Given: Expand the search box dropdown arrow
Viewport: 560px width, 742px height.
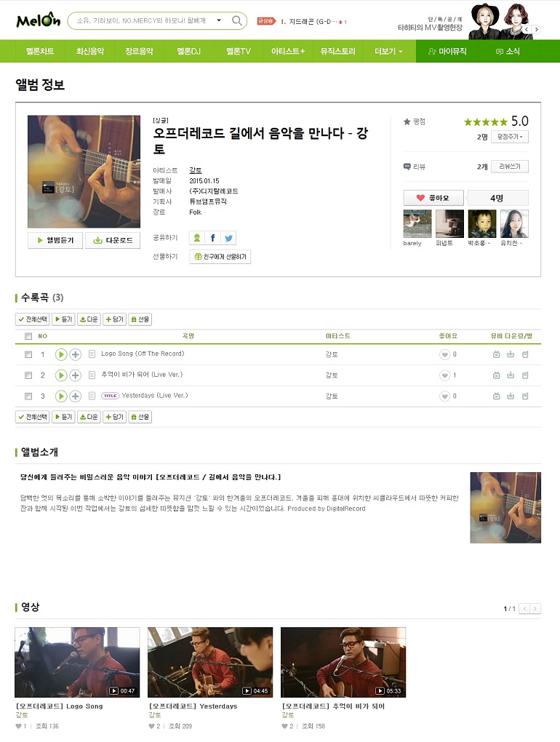Looking at the screenshot, I should [x=219, y=20].
